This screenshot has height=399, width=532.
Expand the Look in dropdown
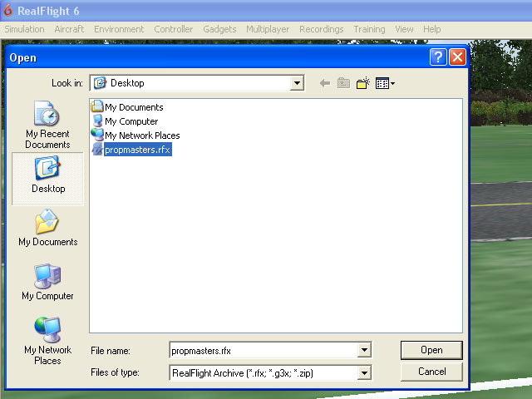coord(297,83)
